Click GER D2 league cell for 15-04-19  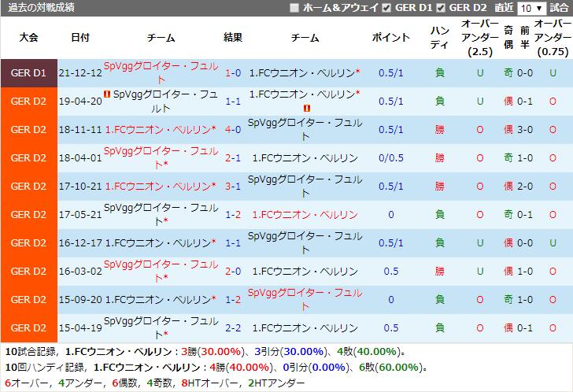tap(29, 328)
